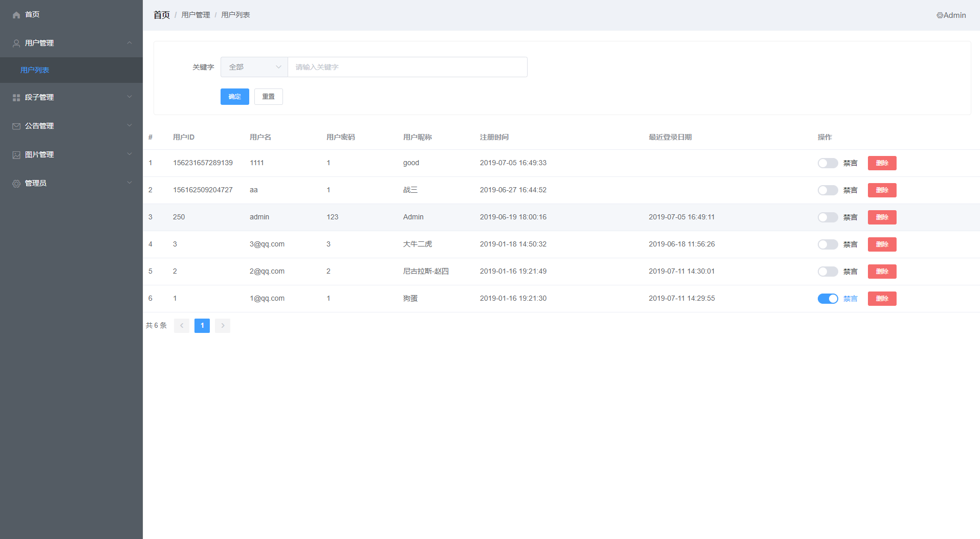The image size is (980, 539).
Task: Delete user 2@qq.com
Action: click(882, 272)
